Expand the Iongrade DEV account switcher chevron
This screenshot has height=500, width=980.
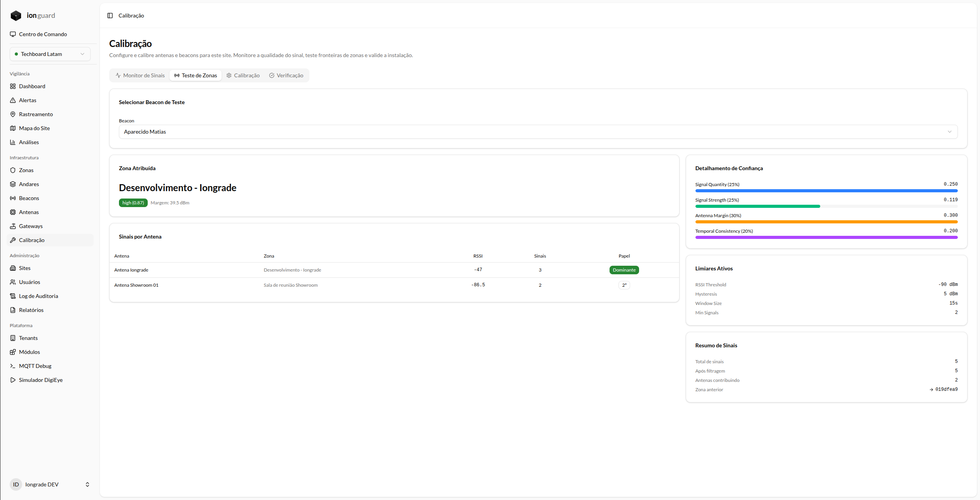[x=87, y=484]
